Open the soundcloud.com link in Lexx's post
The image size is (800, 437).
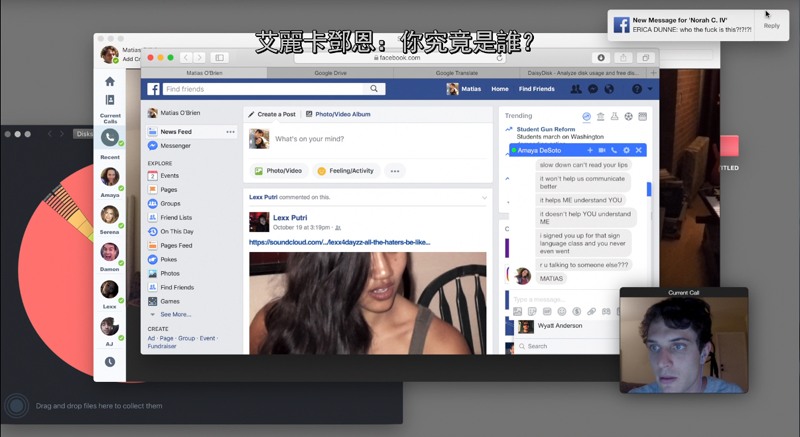pos(339,242)
